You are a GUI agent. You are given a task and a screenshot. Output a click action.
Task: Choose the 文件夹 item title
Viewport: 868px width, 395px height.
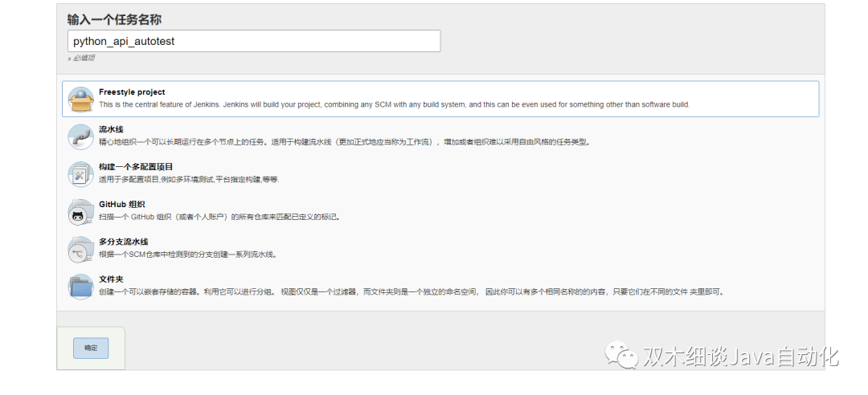pyautogui.click(x=111, y=279)
